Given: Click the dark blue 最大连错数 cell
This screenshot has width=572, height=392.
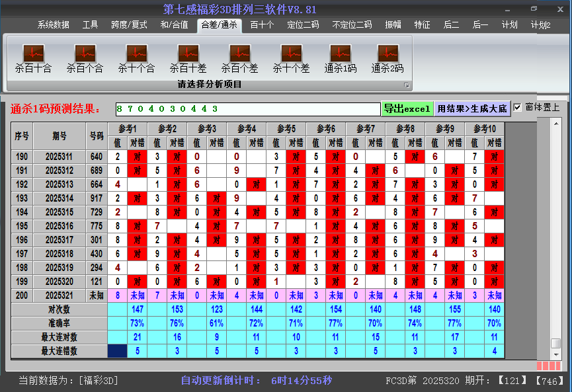Looking at the screenshot, I should (118, 351).
